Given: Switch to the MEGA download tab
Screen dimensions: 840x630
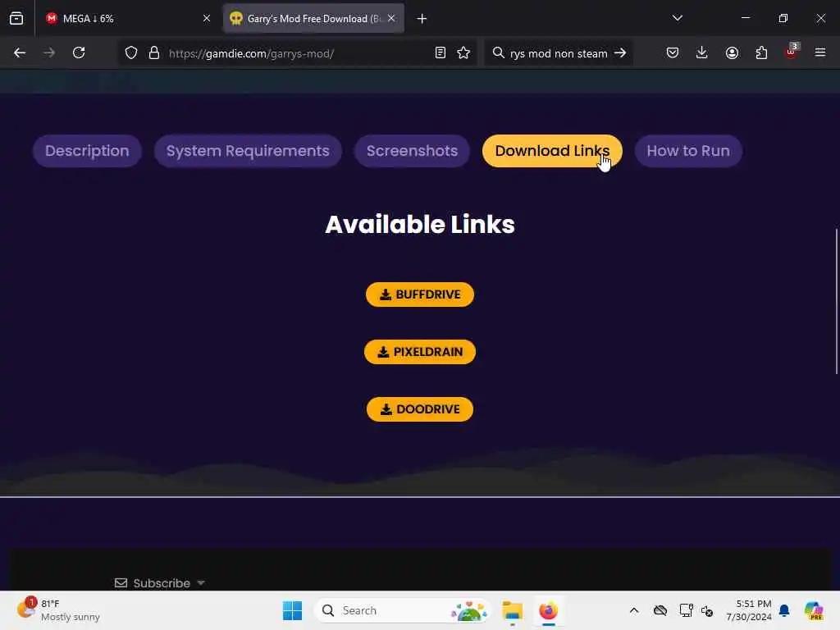Looking at the screenshot, I should (x=129, y=19).
